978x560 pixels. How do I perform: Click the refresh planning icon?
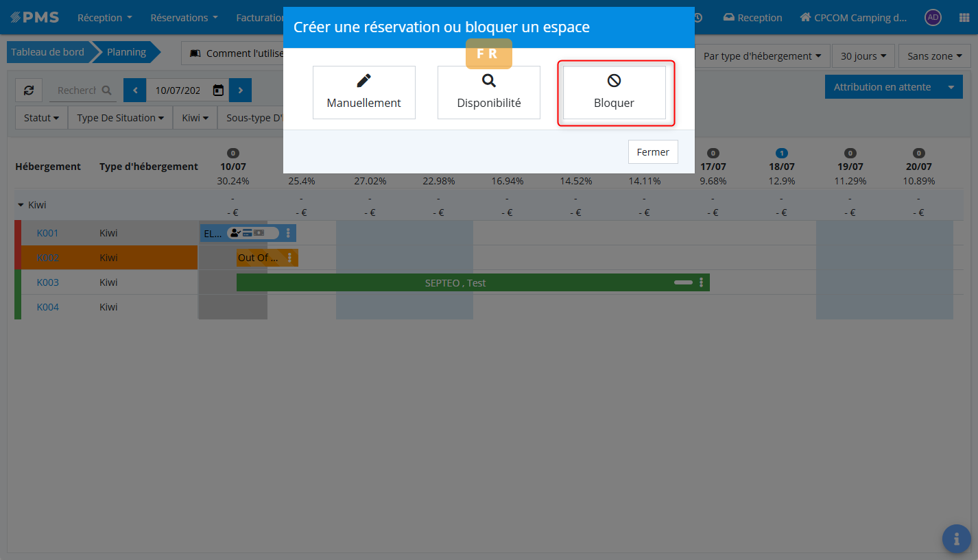pos(29,90)
